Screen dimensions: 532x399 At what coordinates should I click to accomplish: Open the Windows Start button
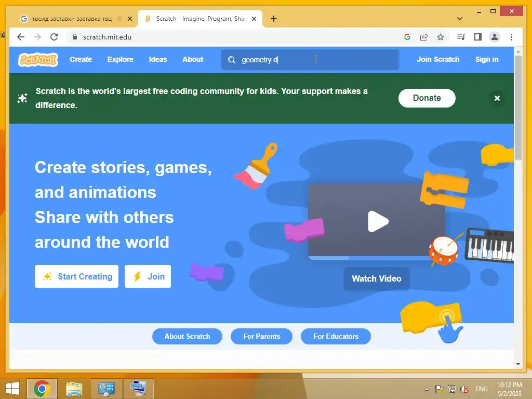tap(12, 389)
